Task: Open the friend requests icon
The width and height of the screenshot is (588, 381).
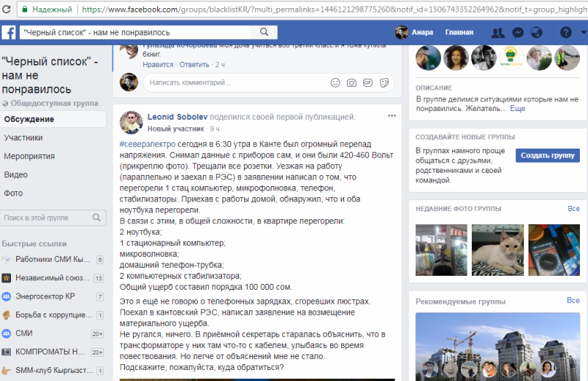Action: (498, 32)
